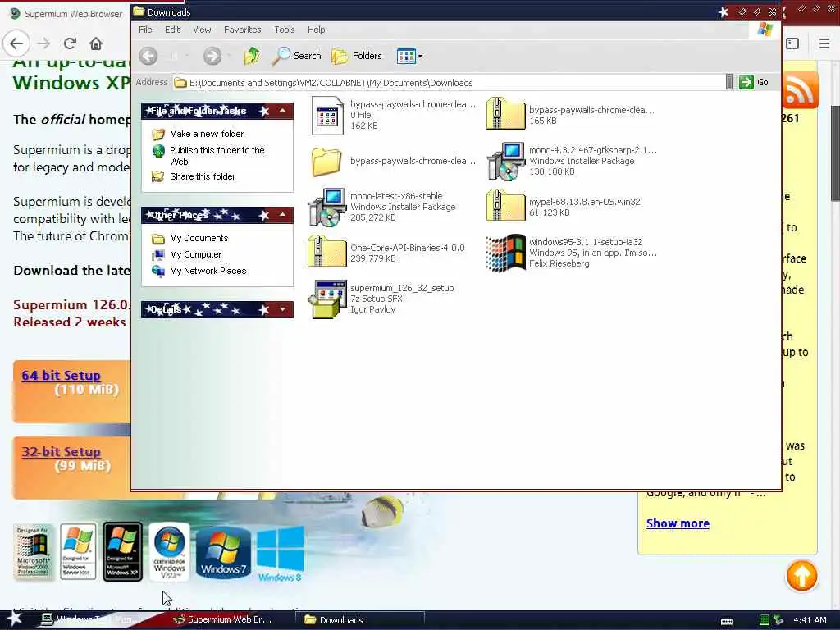Click the Share this folder icon
The width and height of the screenshot is (840, 630).
click(158, 176)
